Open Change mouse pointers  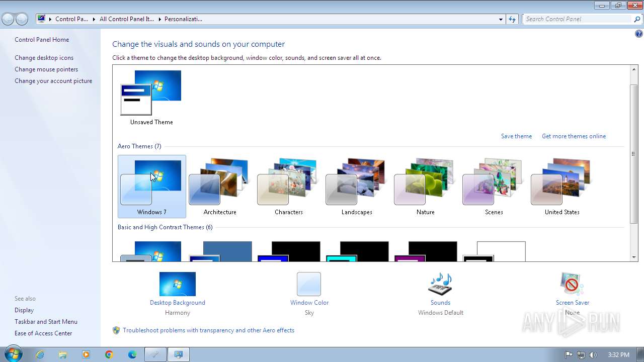pos(46,69)
